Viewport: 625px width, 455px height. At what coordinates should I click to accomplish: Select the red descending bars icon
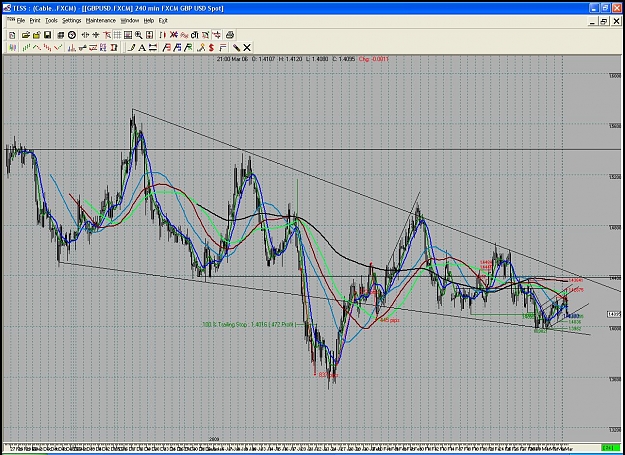(47, 48)
